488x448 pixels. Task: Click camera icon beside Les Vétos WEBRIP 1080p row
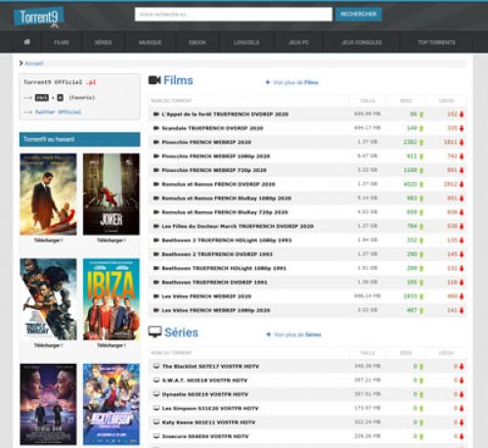click(x=155, y=310)
